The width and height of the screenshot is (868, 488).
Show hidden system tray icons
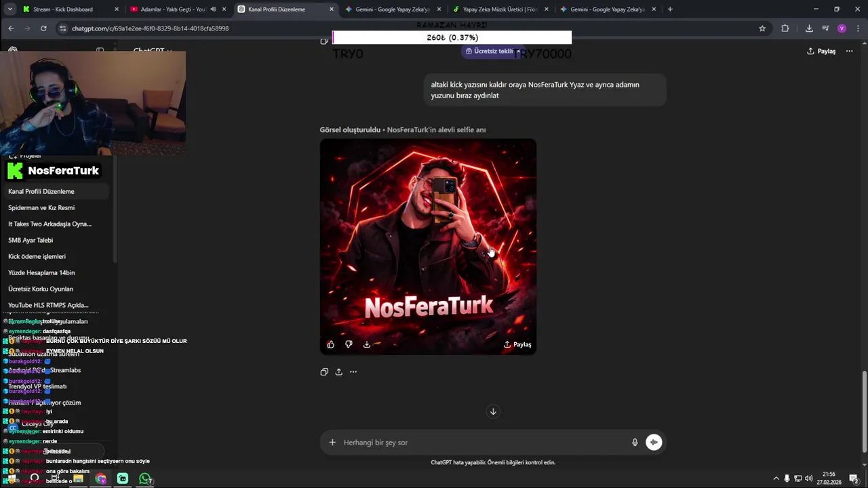(776, 479)
